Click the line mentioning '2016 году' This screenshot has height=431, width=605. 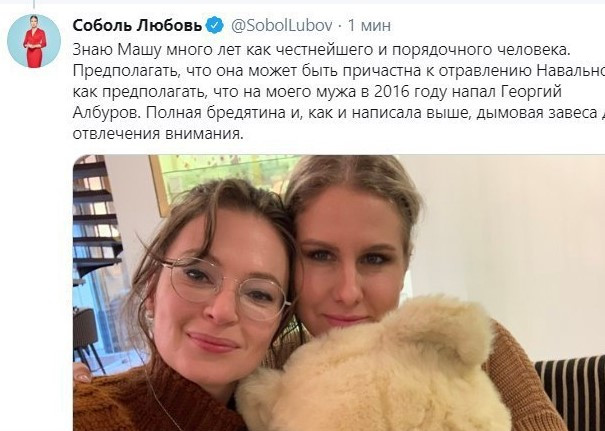(x=316, y=92)
